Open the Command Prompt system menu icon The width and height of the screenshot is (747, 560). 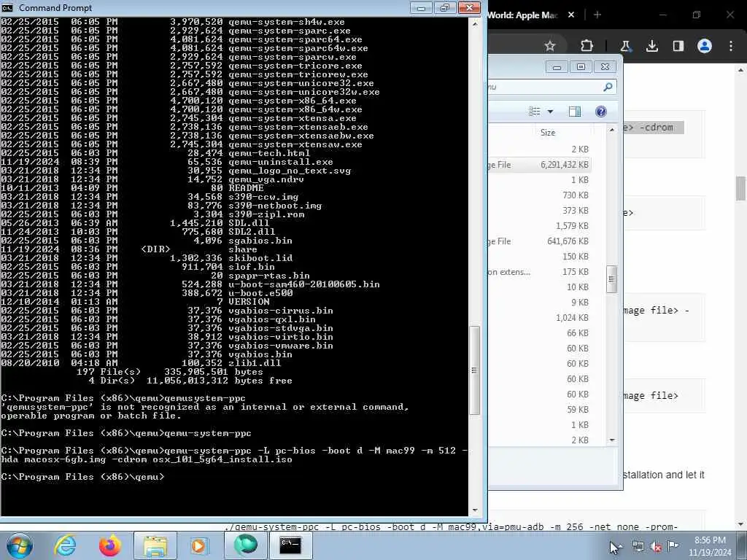pyautogui.click(x=7, y=7)
